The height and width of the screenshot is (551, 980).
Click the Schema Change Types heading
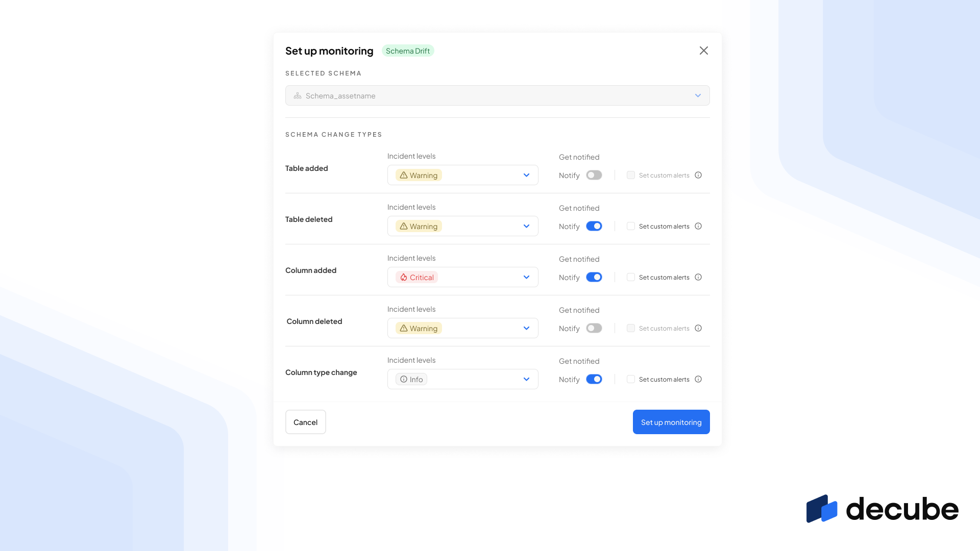pos(334,135)
